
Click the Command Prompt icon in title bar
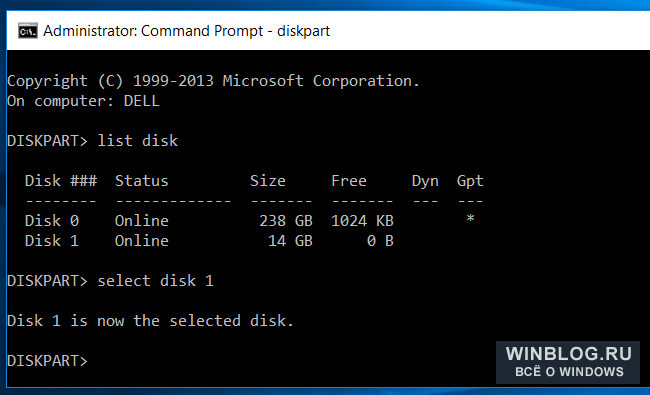[x=28, y=31]
